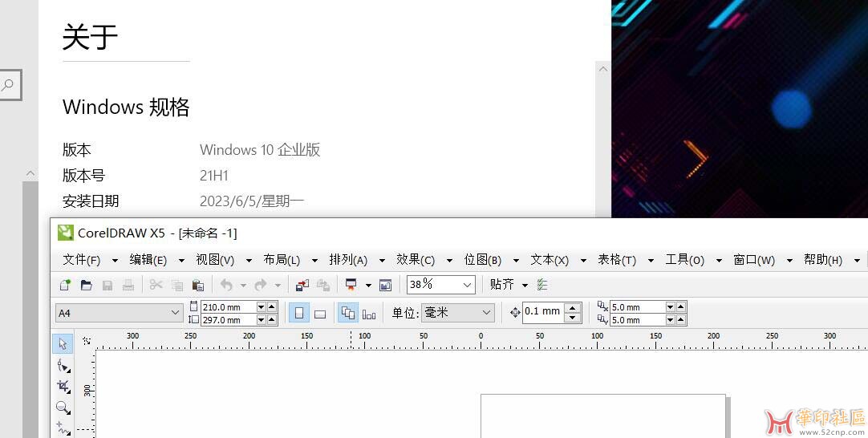Toggle apply layout to all pages
The width and height of the screenshot is (868, 438).
(x=347, y=314)
